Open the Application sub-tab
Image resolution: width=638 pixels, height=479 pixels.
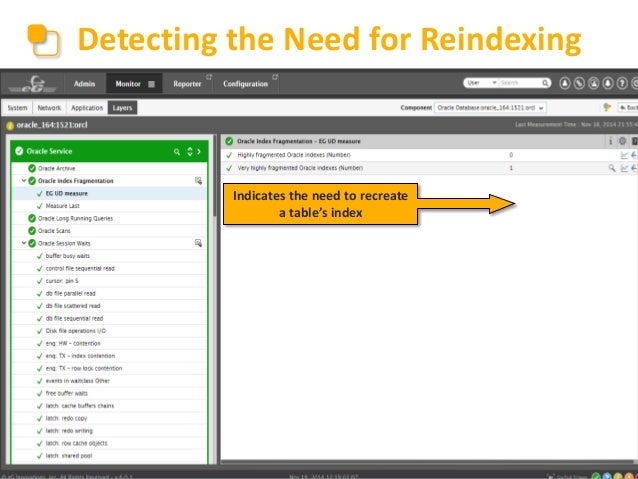tap(87, 108)
